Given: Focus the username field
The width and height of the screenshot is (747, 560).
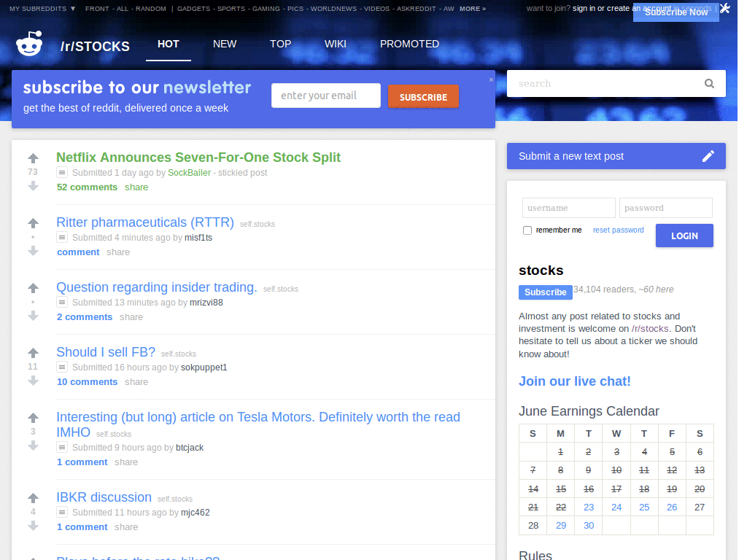Looking at the screenshot, I should click(569, 208).
